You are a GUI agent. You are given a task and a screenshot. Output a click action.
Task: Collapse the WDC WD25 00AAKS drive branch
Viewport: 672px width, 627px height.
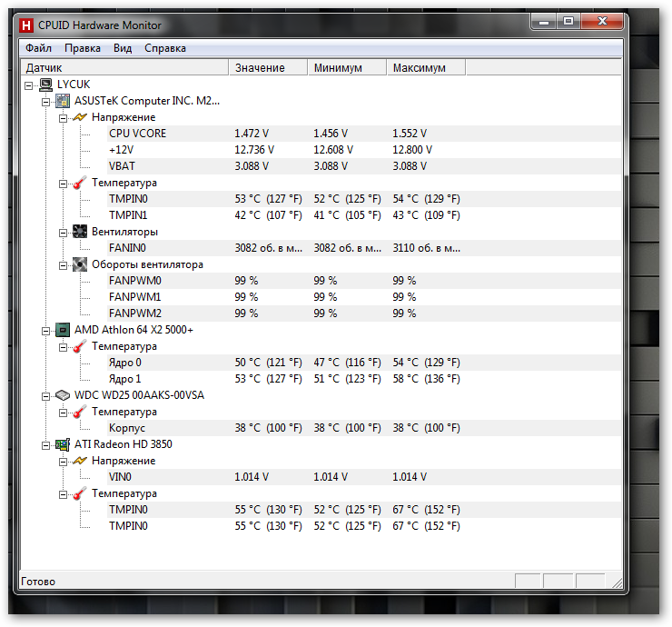point(46,395)
